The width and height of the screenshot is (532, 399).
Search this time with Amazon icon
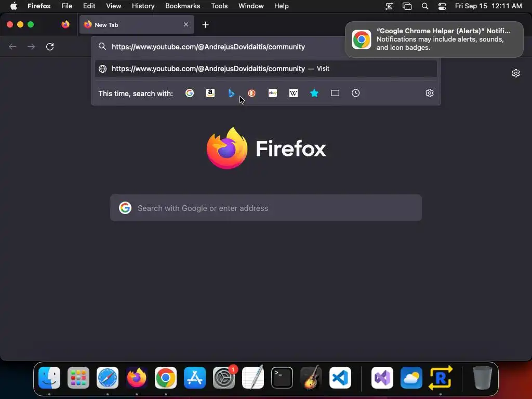point(210,93)
